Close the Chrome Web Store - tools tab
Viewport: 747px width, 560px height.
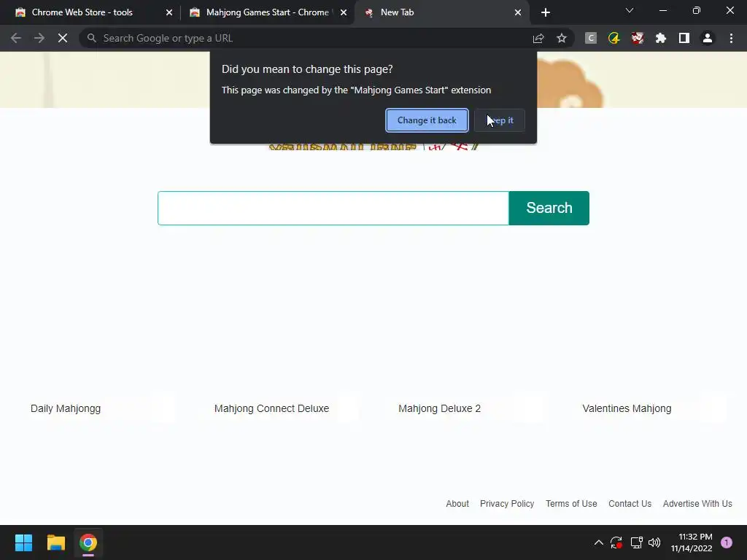click(169, 13)
